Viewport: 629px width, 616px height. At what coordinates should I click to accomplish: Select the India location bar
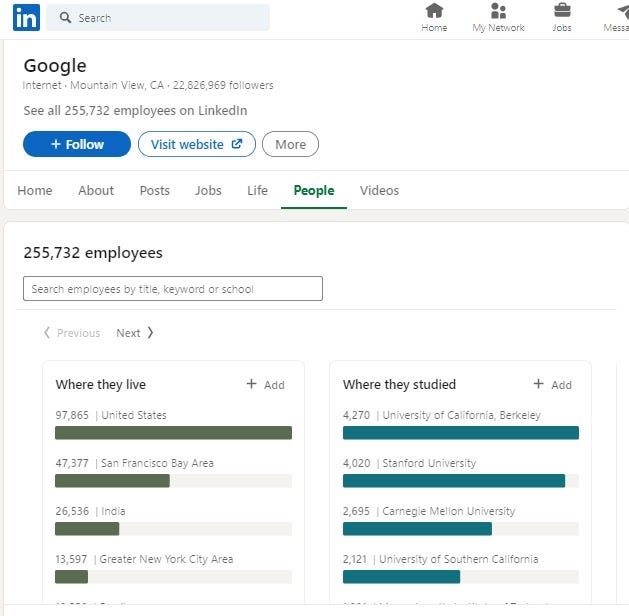click(173, 529)
